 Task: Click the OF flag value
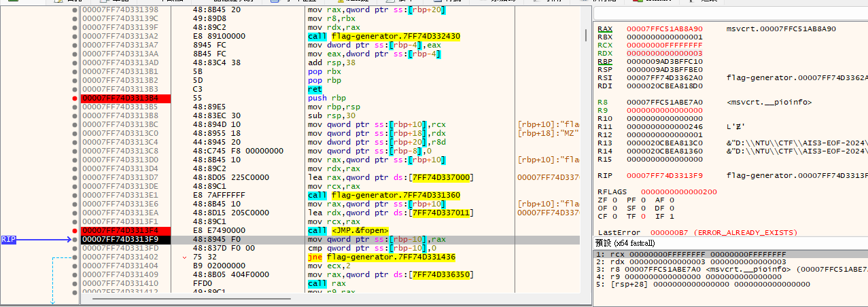[x=614, y=208]
